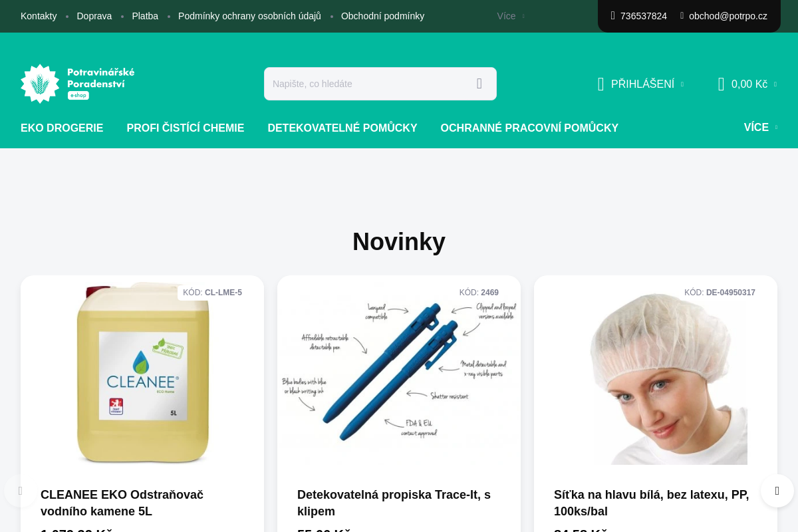This screenshot has width=798, height=532.
Task: Open the Kontakty link
Action: pos(39,16)
